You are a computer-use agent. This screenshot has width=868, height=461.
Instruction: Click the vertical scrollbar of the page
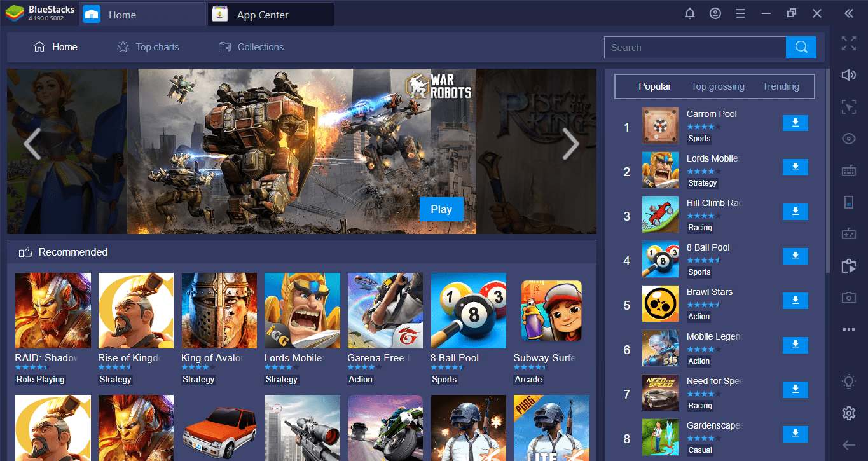[x=827, y=172]
